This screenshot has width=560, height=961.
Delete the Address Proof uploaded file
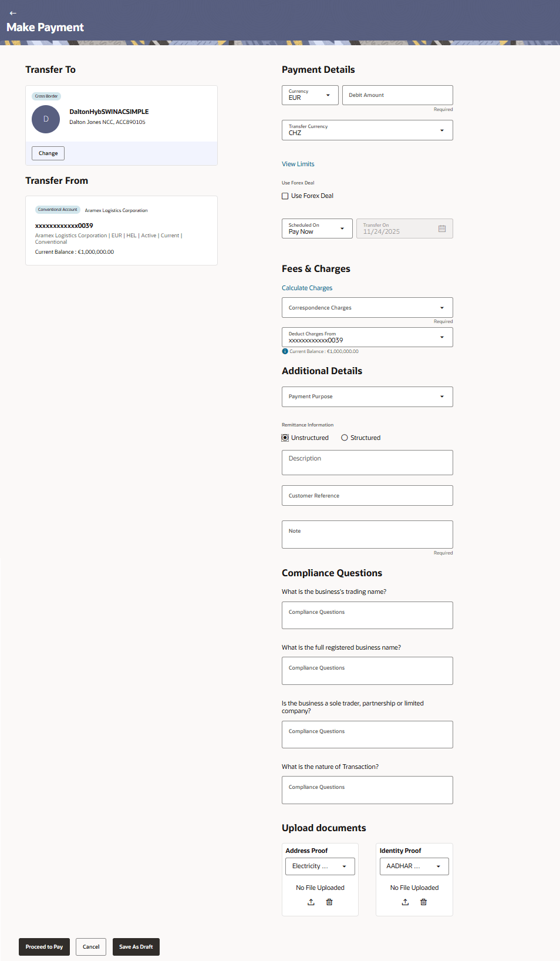pos(329,902)
